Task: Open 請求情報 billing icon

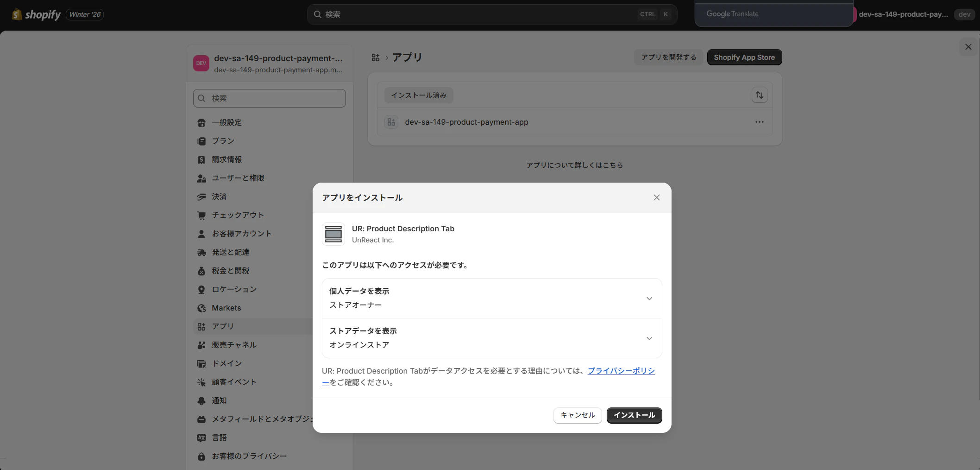Action: pos(201,160)
